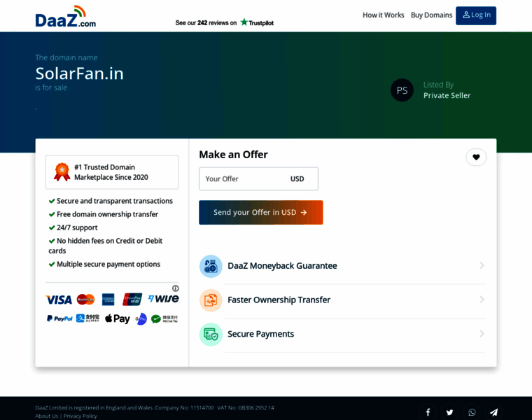Click the Moneyback Guarantee icon
532x420 pixels.
pos(211,266)
